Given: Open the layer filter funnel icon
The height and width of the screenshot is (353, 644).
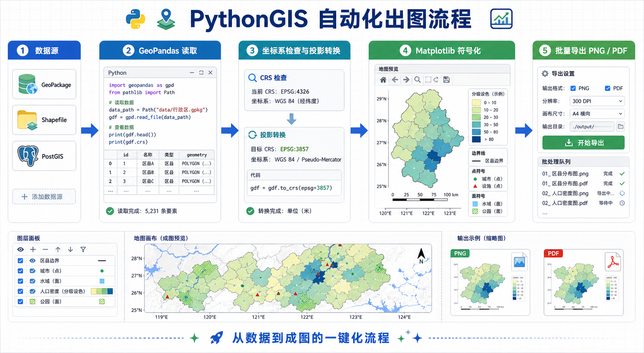Looking at the screenshot, I should pyautogui.click(x=83, y=250).
